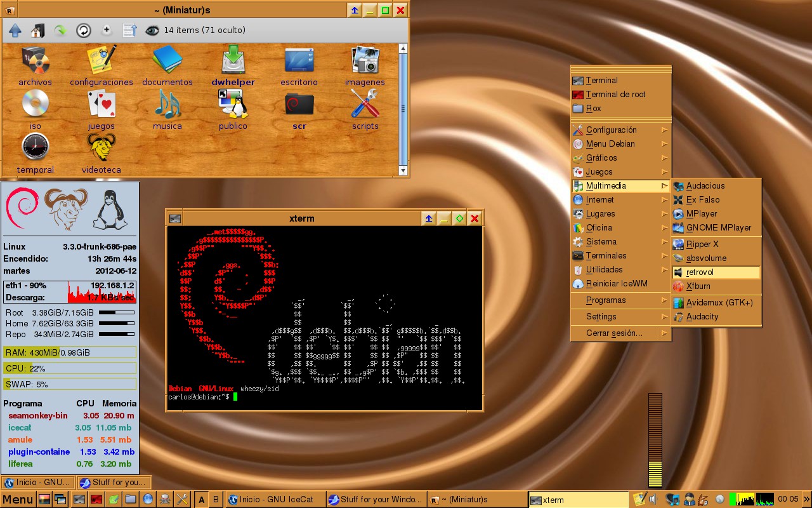Launch Audacity from Multimedia submenu

click(716, 317)
